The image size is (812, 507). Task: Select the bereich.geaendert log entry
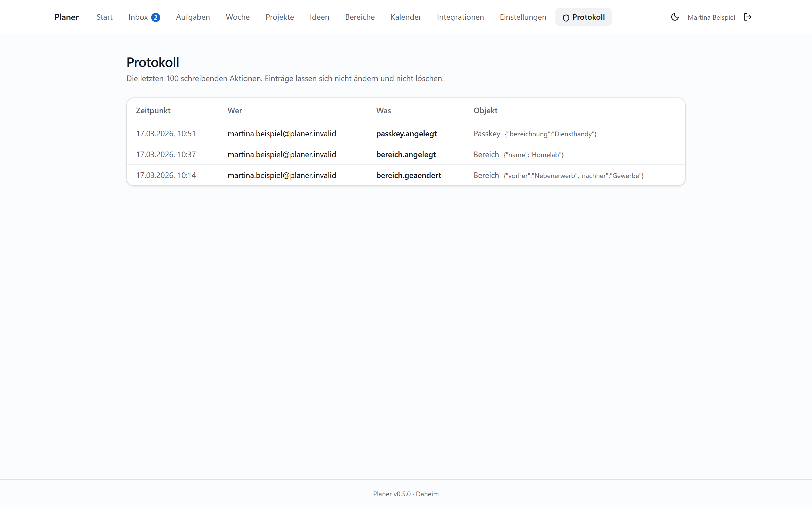coord(406,175)
